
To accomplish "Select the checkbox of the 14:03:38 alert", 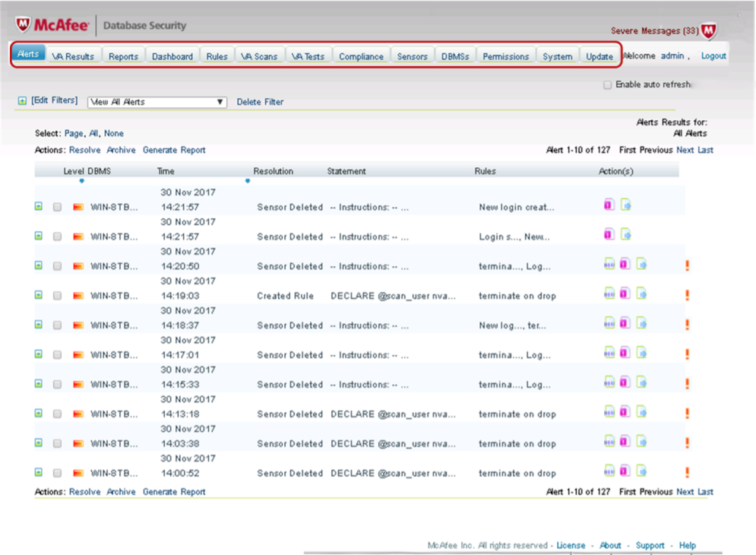I will (x=57, y=444).
